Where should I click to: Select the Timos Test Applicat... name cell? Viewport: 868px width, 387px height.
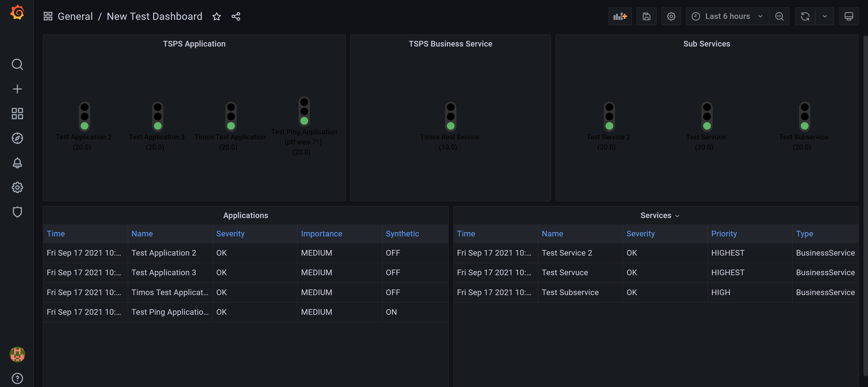tap(170, 292)
